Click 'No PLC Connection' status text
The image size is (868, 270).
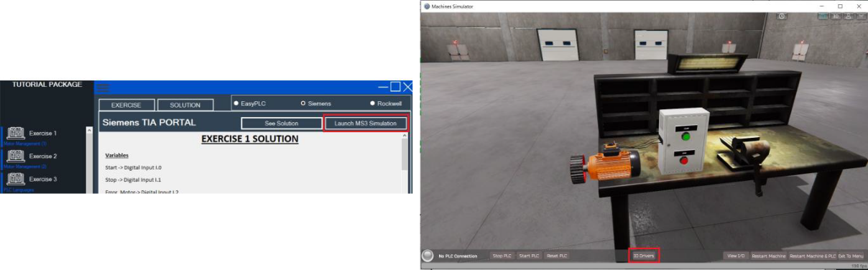click(458, 256)
